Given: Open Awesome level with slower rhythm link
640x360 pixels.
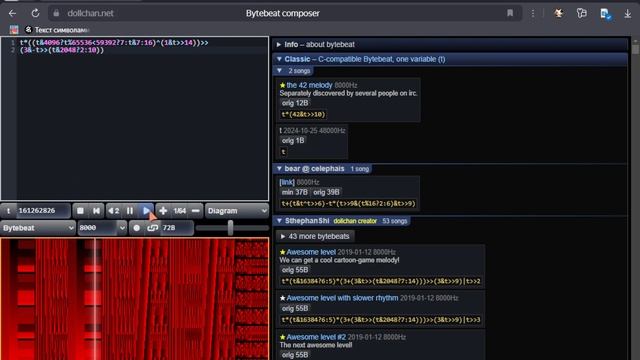Looking at the screenshot, I should pos(342,298).
